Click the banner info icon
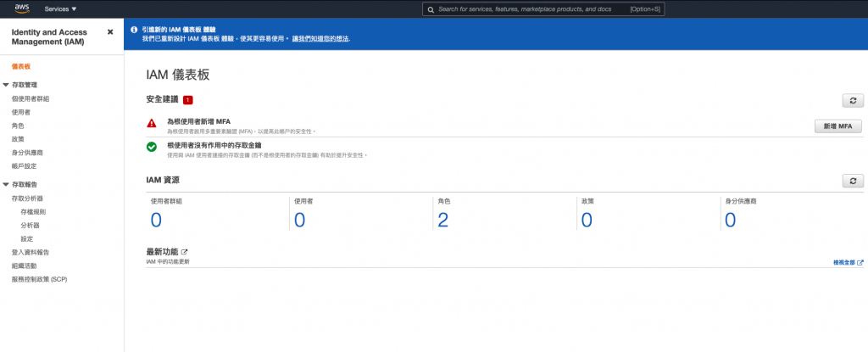 coord(133,30)
